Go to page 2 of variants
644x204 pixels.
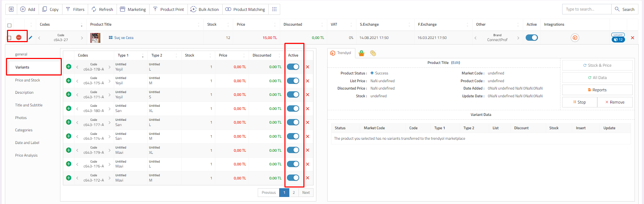click(294, 192)
